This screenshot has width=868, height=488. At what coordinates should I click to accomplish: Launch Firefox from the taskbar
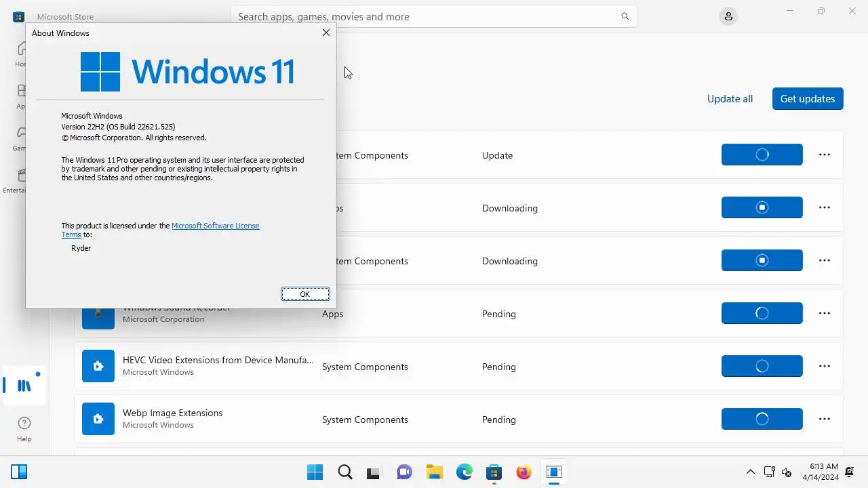(524, 472)
